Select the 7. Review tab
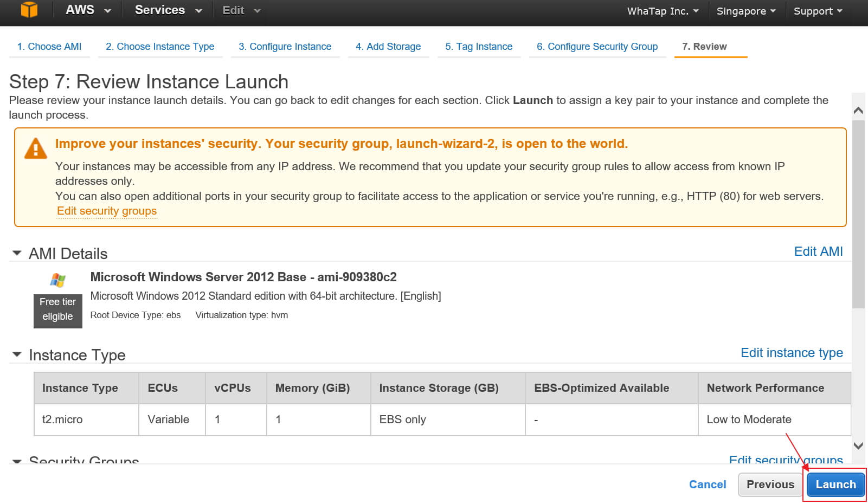The width and height of the screenshot is (868, 504). (704, 47)
